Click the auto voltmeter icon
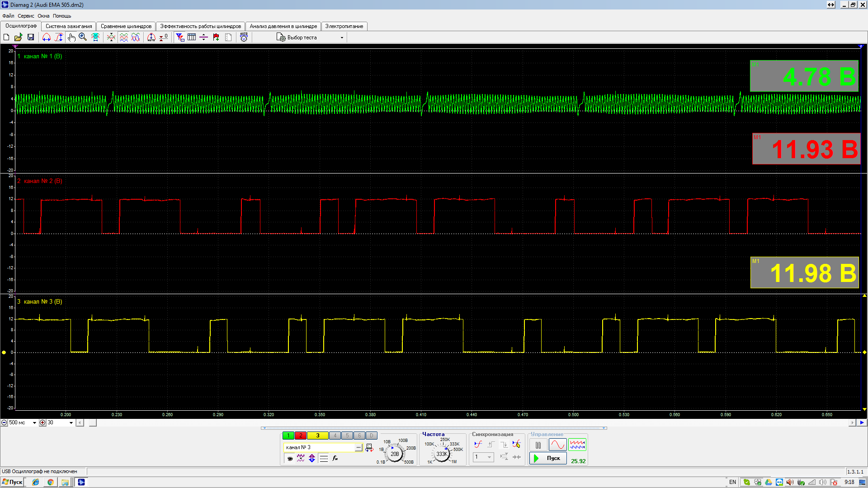Screen dimensions: 868x488 pos(244,38)
